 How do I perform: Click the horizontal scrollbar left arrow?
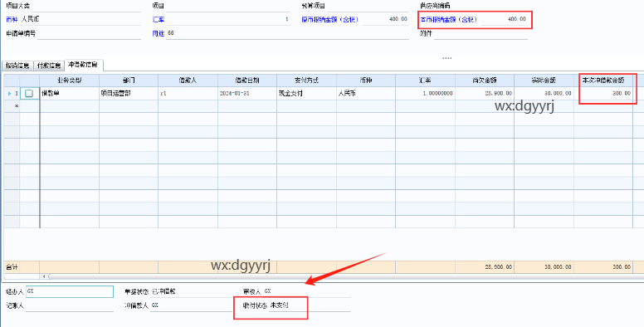tap(44, 276)
